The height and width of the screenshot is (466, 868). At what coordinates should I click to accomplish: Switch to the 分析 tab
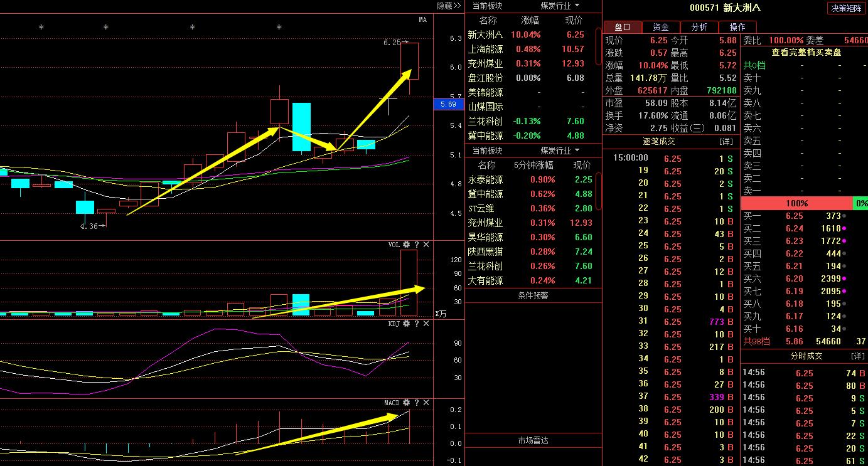pyautogui.click(x=699, y=27)
